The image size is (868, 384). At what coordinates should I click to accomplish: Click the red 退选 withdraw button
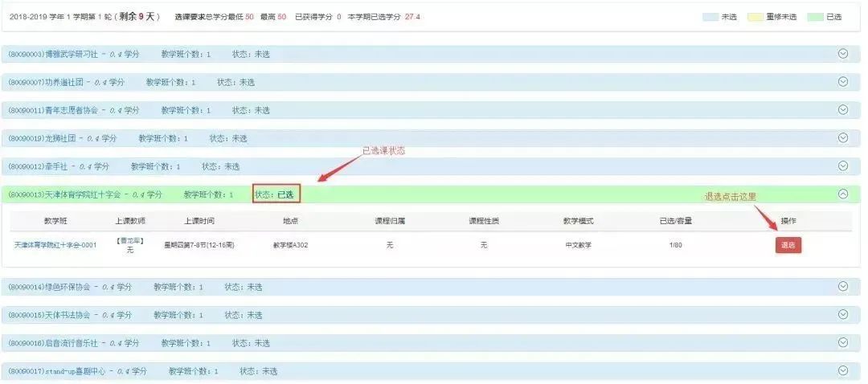click(x=788, y=245)
